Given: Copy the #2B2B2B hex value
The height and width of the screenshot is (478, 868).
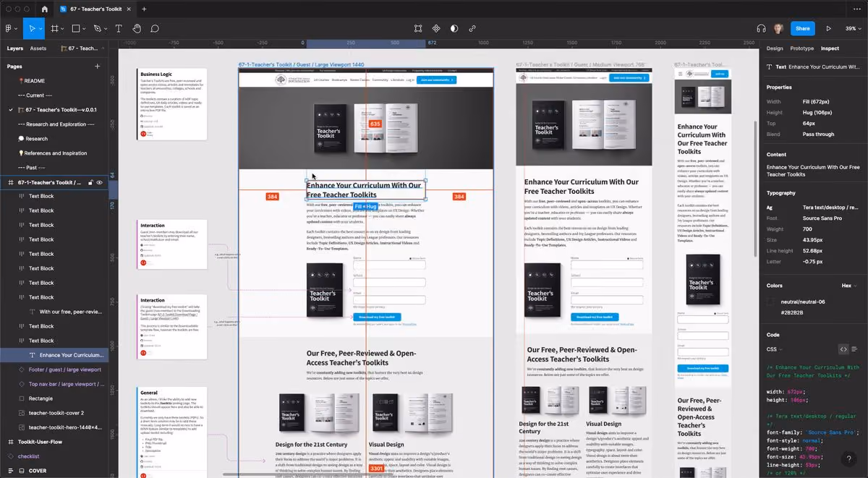Looking at the screenshot, I should point(793,312).
